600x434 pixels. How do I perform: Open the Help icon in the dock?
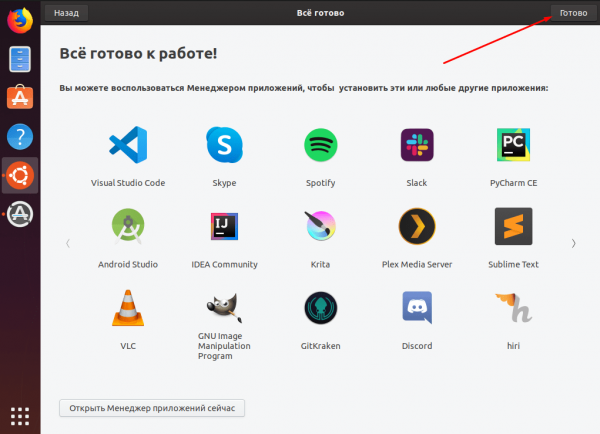[x=20, y=137]
